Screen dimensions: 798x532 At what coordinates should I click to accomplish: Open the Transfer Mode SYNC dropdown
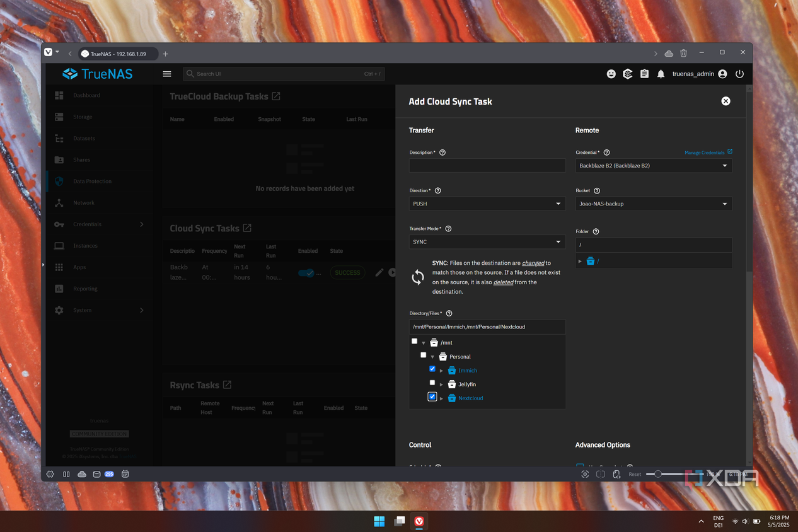487,242
